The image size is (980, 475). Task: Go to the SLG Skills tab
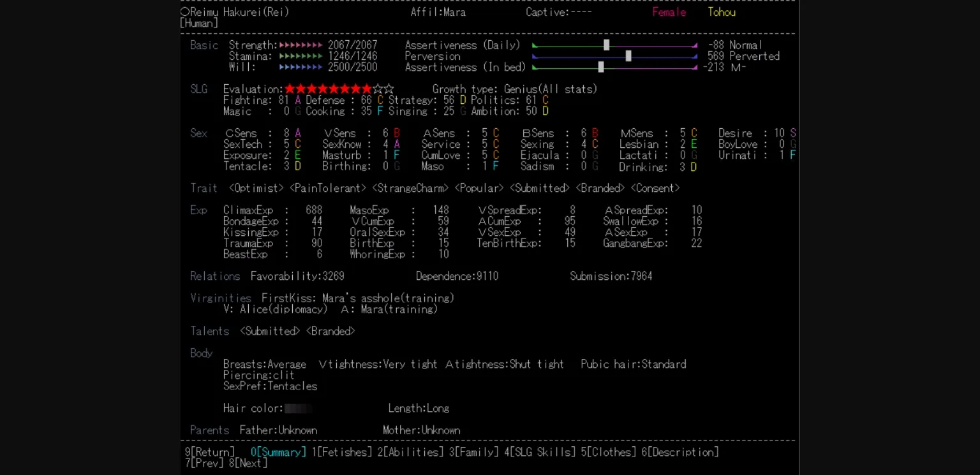coord(539,452)
